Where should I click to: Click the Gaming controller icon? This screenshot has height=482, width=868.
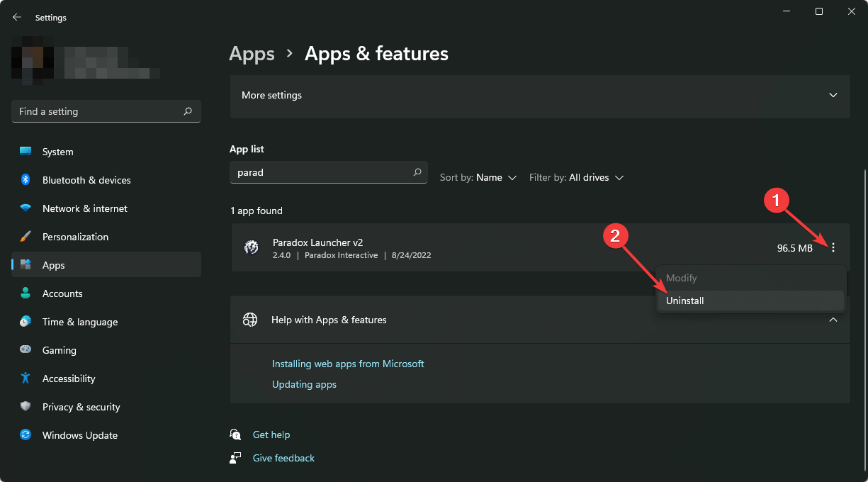click(x=26, y=350)
